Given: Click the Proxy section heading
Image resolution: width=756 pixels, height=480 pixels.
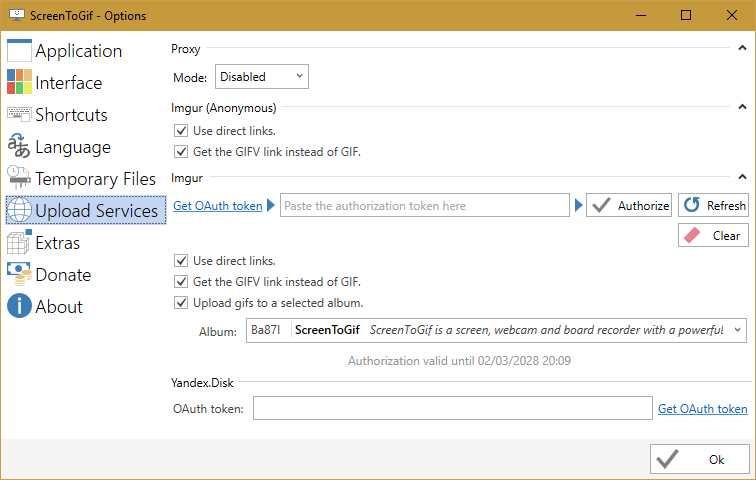Looking at the screenshot, I should [186, 49].
